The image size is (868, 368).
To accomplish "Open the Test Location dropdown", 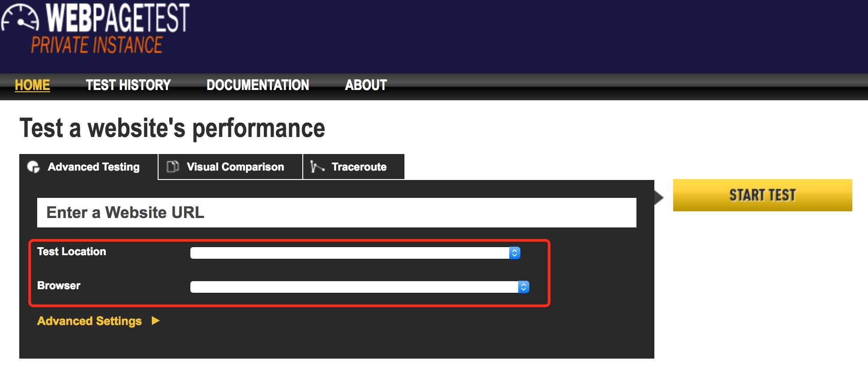I will (x=355, y=253).
